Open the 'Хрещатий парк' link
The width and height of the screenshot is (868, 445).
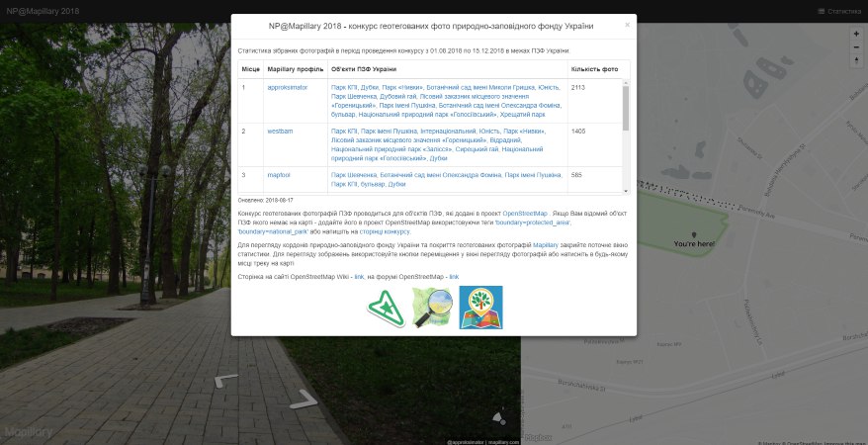(x=523, y=115)
